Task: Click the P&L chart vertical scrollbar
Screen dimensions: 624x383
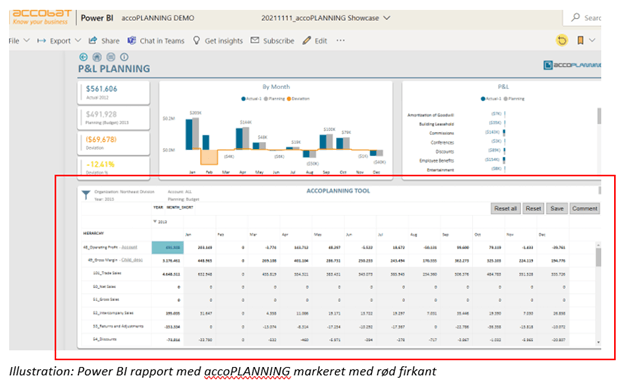Action: (x=599, y=116)
